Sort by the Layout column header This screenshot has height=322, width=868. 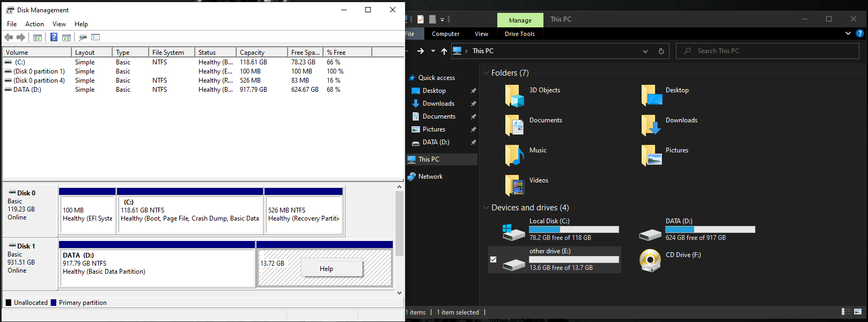tap(92, 52)
